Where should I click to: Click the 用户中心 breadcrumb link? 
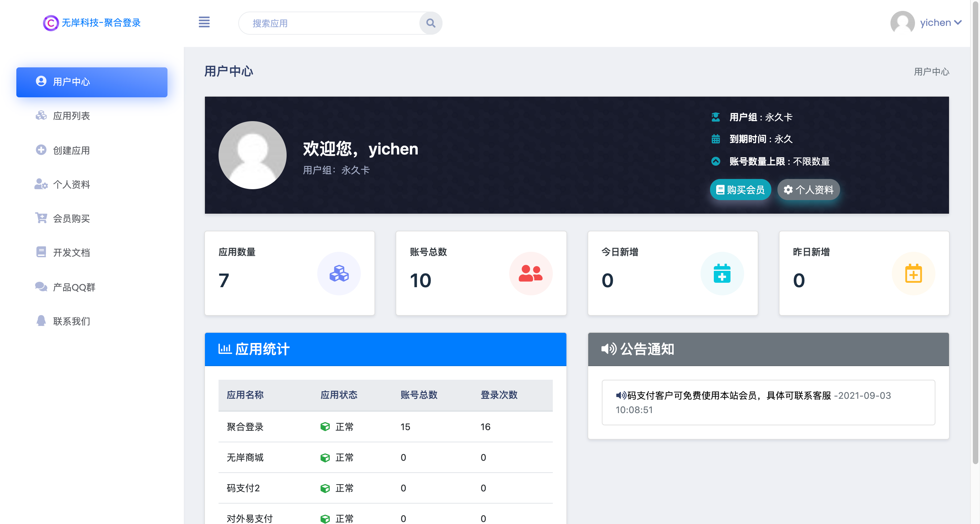(931, 71)
